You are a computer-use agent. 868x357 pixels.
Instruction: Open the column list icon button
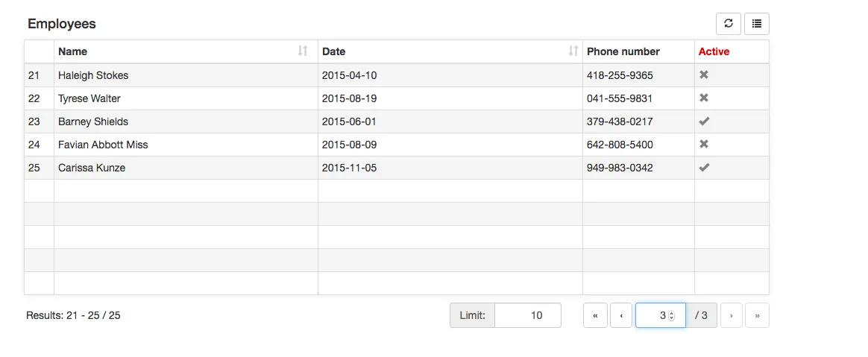[757, 24]
